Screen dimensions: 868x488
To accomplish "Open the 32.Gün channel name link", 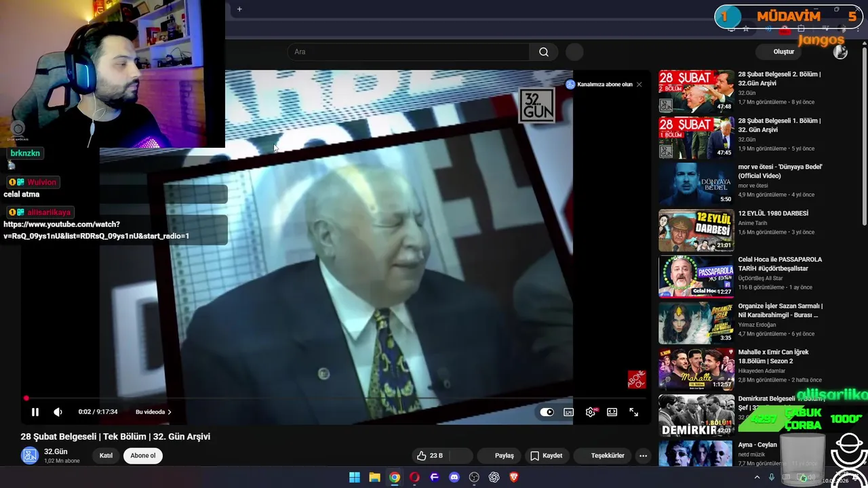I will click(56, 451).
